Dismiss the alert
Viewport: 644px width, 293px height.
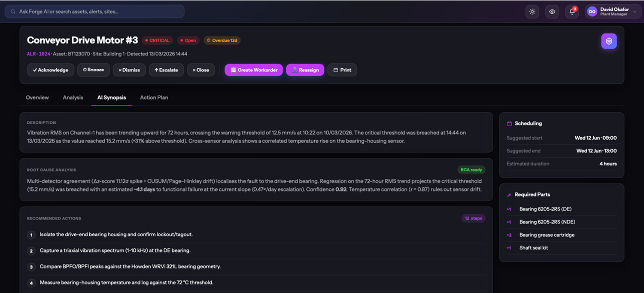(129, 70)
